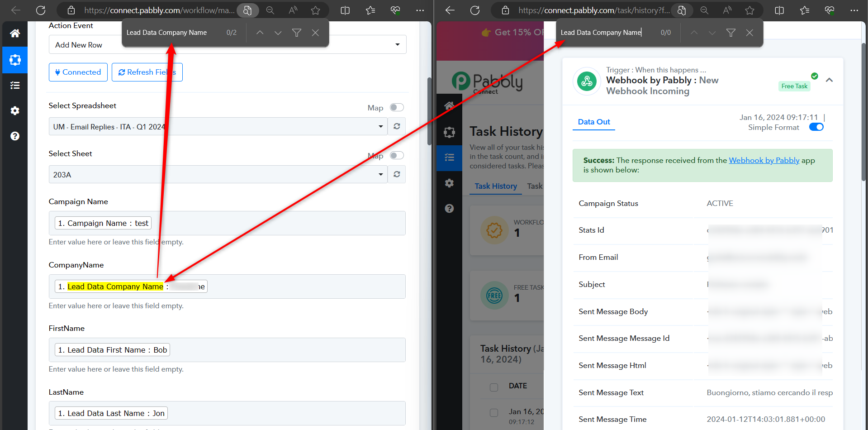Go back in the task history browser window
868x430 pixels.
click(x=450, y=10)
